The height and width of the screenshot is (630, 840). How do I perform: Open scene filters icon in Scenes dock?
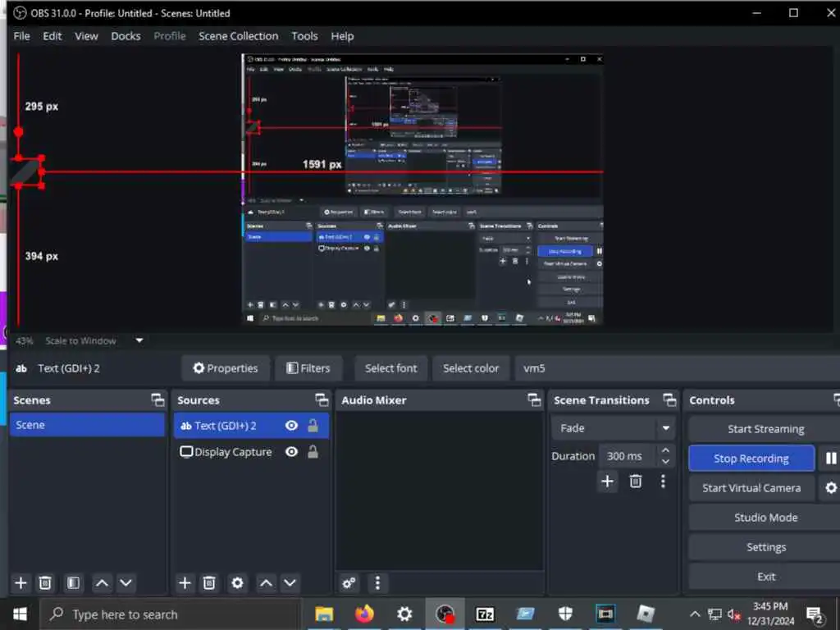coord(73,583)
